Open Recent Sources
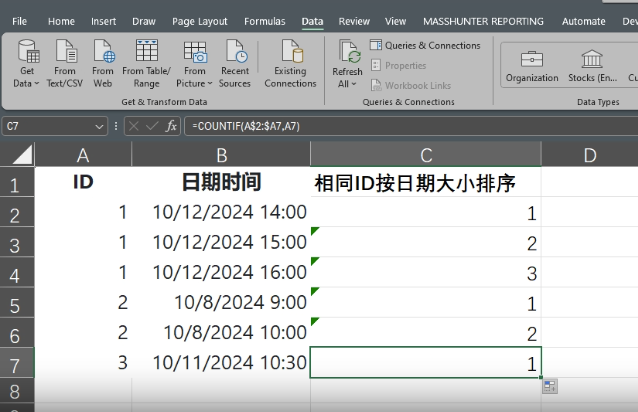This screenshot has width=638, height=412. click(235, 64)
